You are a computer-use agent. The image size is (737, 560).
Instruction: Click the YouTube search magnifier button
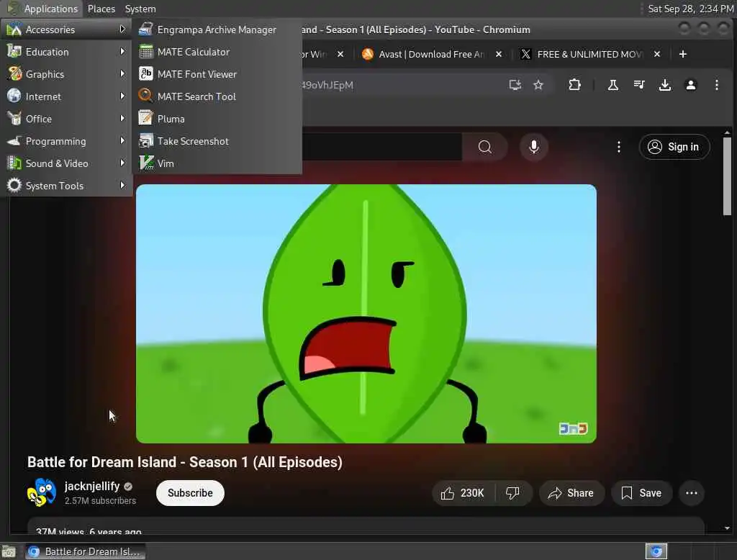pyautogui.click(x=484, y=147)
